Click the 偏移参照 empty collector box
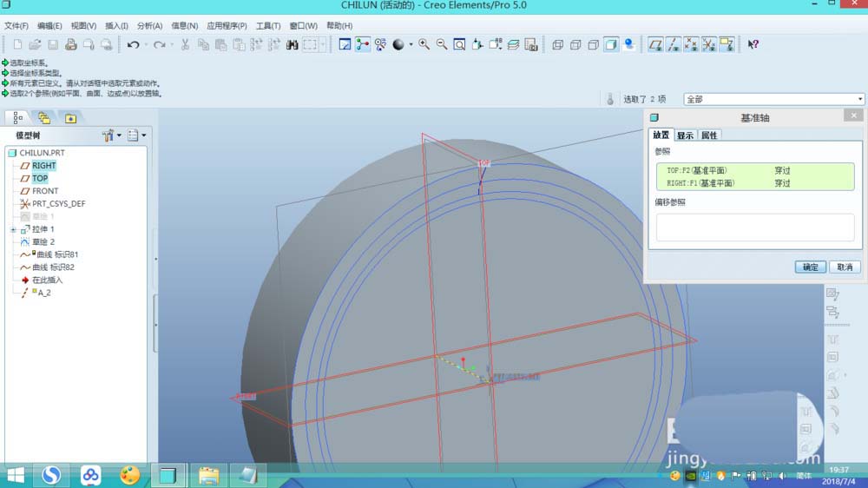Screen dimensions: 868x488 (x=755, y=228)
